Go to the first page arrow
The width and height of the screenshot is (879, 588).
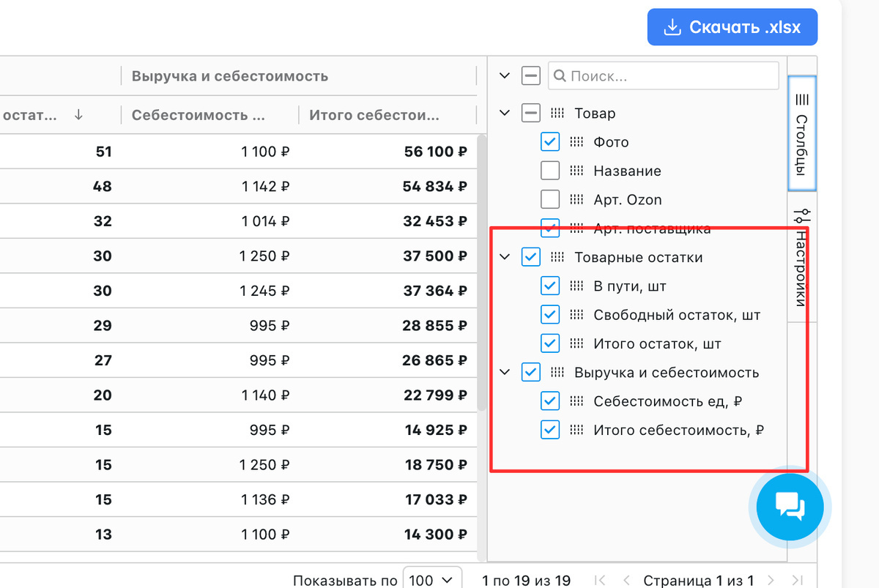coord(600,581)
